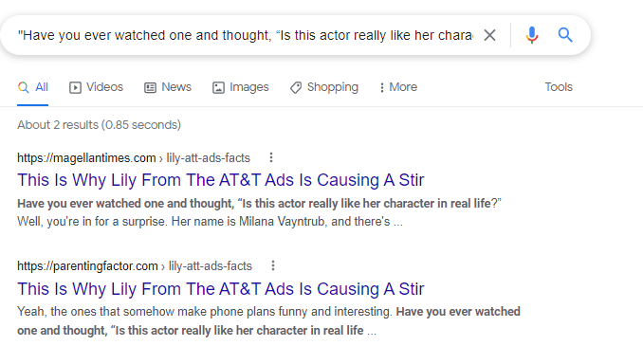Click the Shopping tag icon

click(x=296, y=87)
